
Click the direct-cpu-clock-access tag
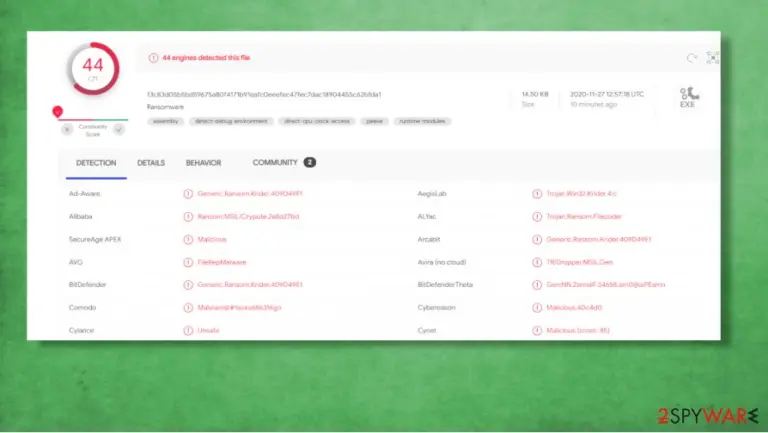point(317,121)
